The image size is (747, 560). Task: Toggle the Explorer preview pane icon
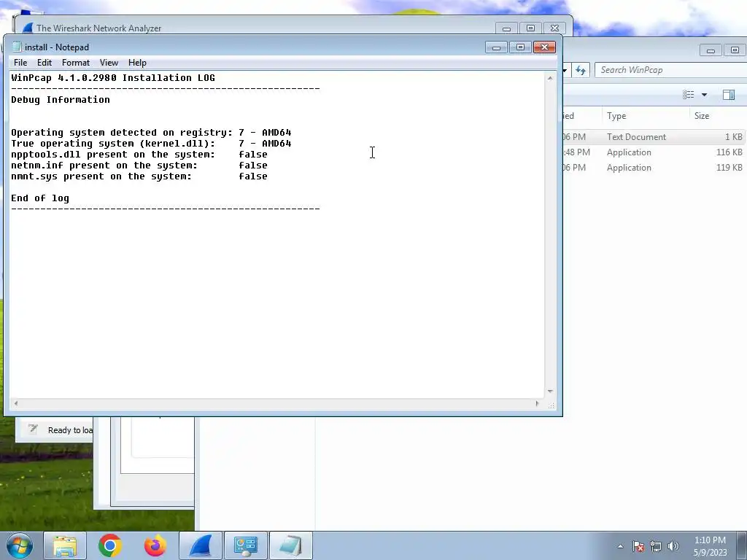729,94
